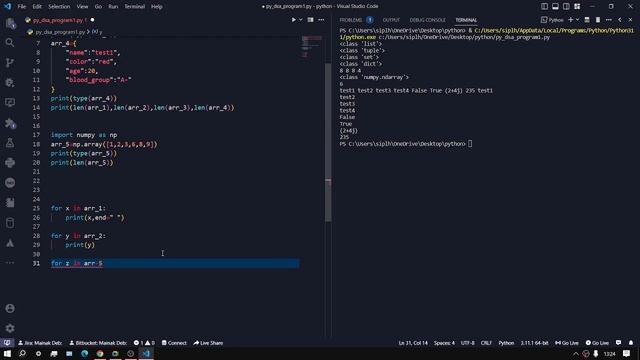The image size is (640, 360).
Task: Click Ln 31, Col 14 cursor position
Action: [413, 343]
